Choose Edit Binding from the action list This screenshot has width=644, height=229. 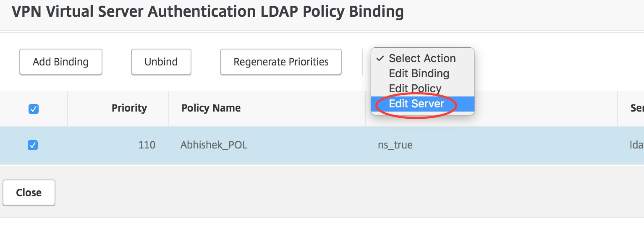[419, 73]
